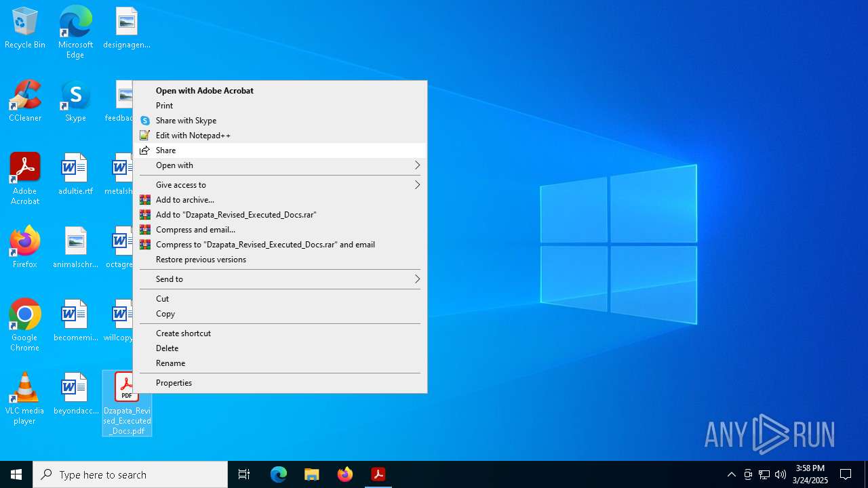Choose Delete in the context menu
Image resolution: width=868 pixels, height=488 pixels.
click(280, 348)
